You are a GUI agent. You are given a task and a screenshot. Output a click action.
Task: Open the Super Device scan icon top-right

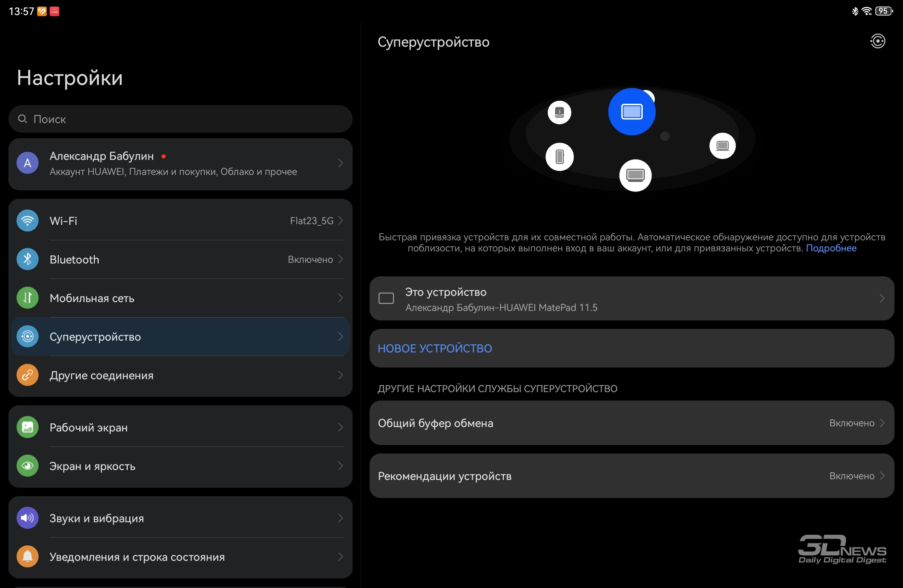click(x=878, y=41)
